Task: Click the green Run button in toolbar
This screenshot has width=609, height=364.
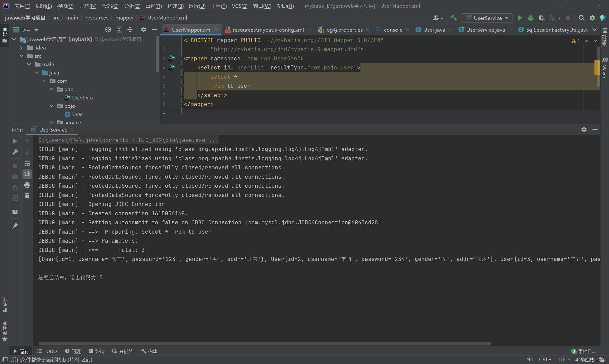Action: click(x=520, y=18)
